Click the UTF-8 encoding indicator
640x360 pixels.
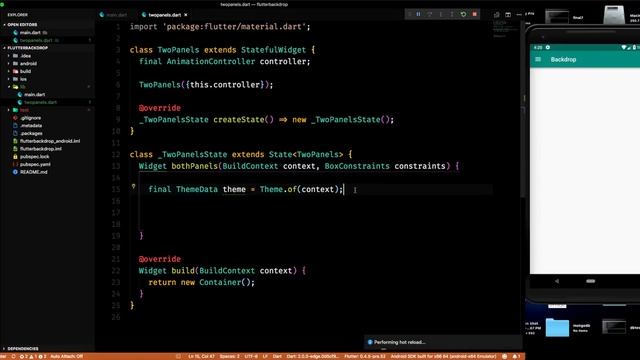[x=251, y=356]
